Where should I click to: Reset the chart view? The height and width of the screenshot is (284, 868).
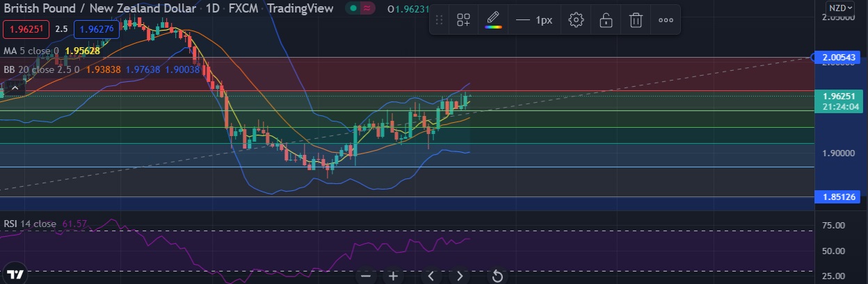point(497,276)
